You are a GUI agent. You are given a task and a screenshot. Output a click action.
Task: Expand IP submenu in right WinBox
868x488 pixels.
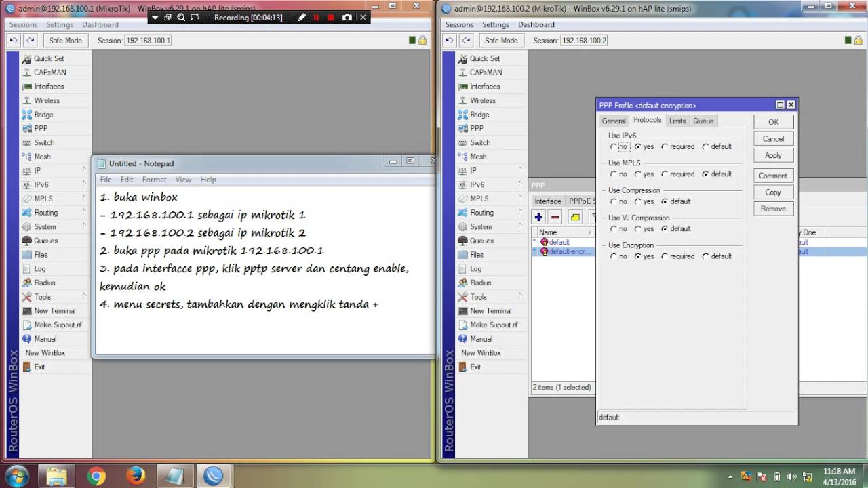520,170
